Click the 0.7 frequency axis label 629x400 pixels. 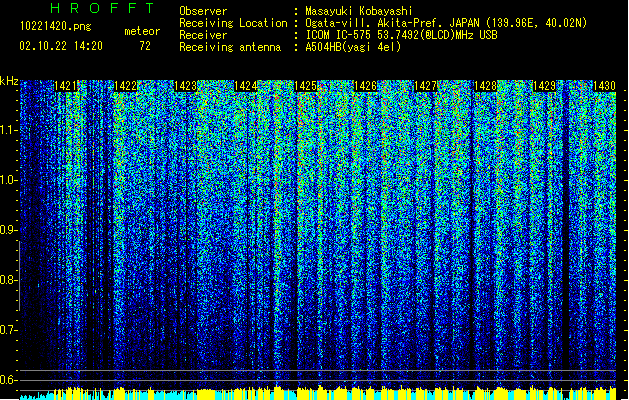pos(9,330)
